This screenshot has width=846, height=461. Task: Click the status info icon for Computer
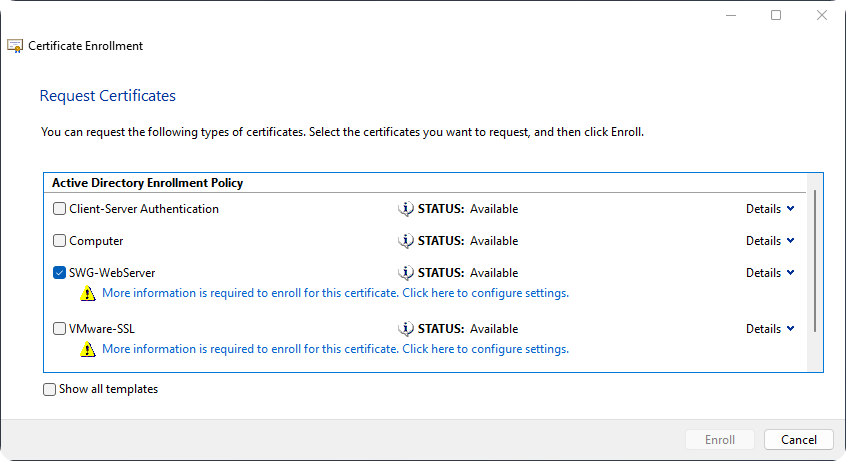pos(406,241)
